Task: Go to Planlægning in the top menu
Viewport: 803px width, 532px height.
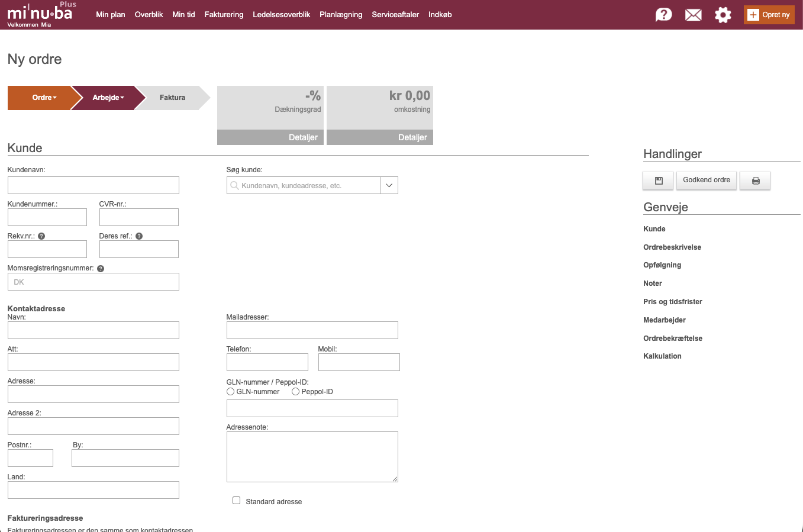Action: (x=340, y=15)
